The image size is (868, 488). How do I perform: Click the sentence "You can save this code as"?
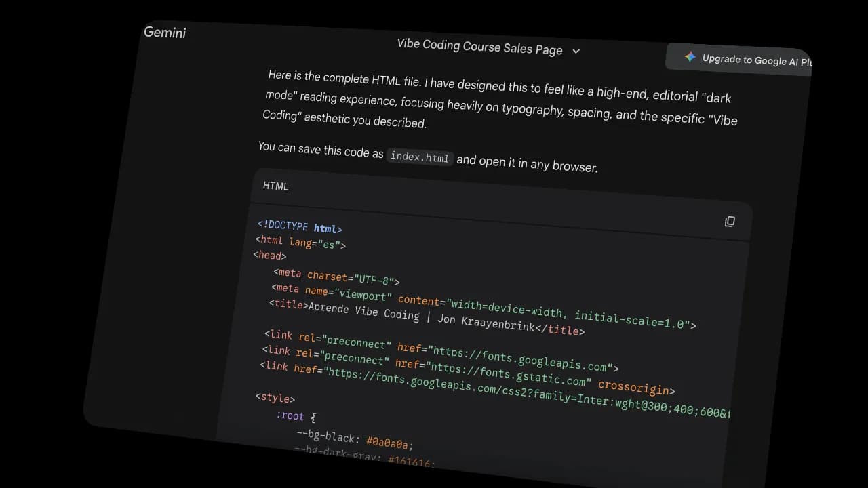click(321, 149)
